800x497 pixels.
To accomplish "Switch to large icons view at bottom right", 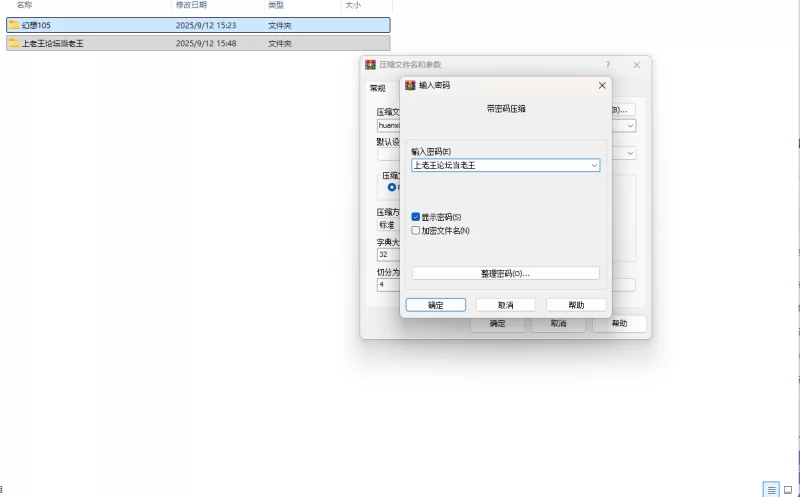I will tap(788, 490).
